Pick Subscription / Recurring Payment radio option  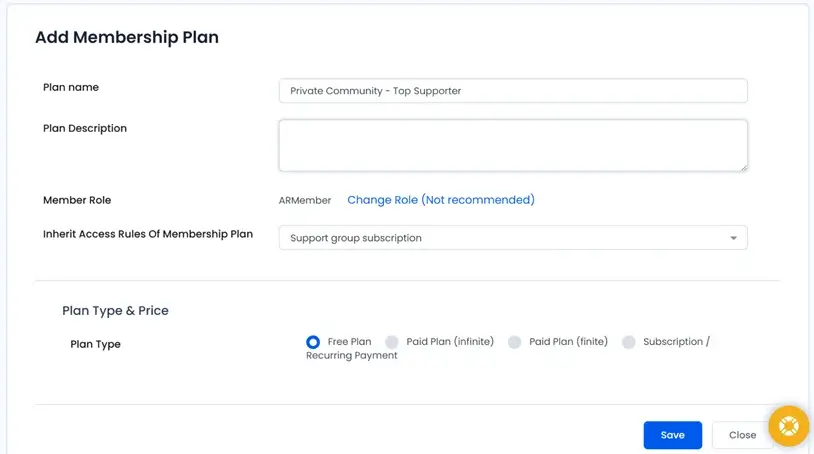[628, 342]
